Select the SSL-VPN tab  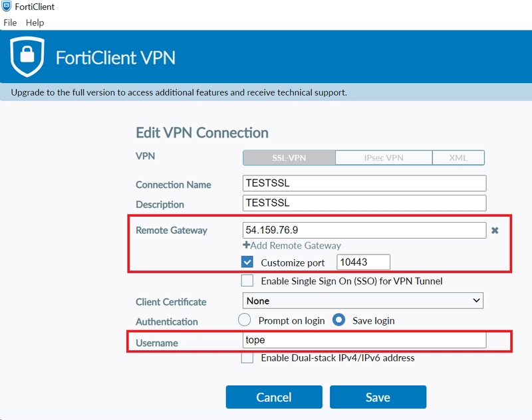289,158
